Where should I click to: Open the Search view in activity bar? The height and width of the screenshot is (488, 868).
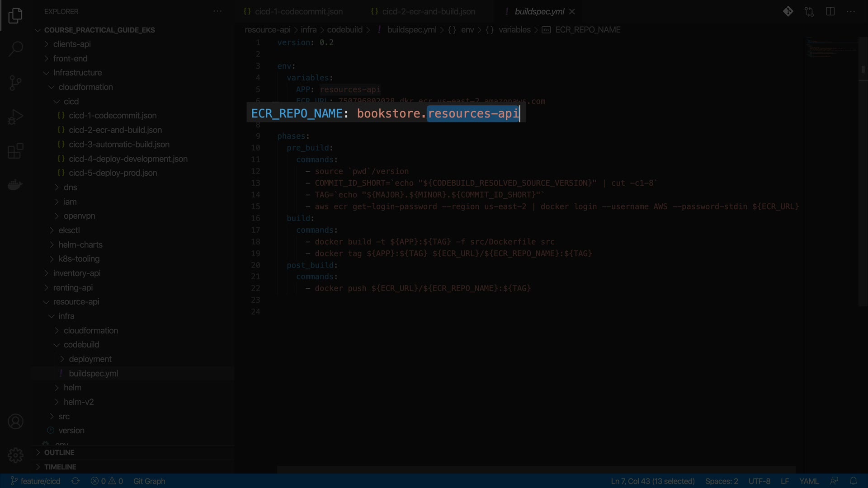point(15,49)
